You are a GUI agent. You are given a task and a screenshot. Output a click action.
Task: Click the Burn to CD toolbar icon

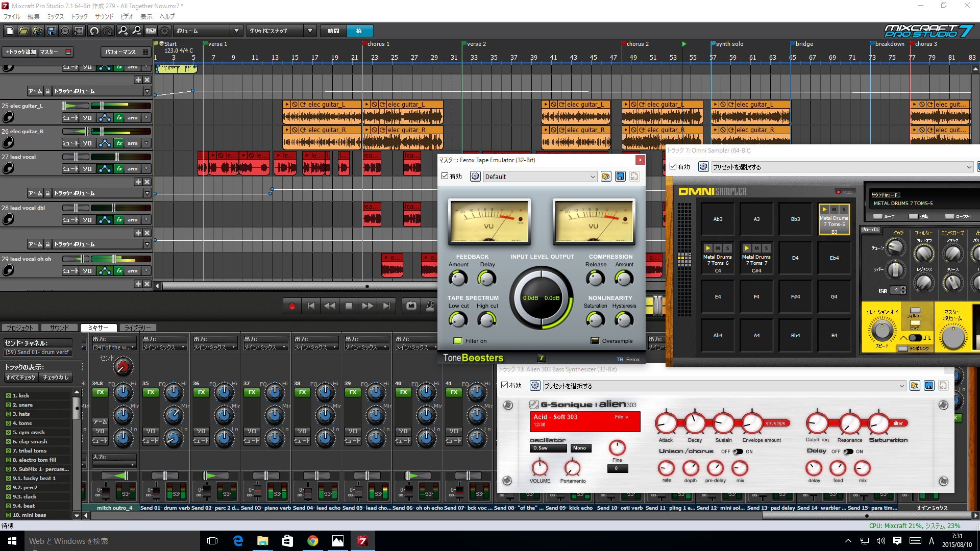(64, 31)
